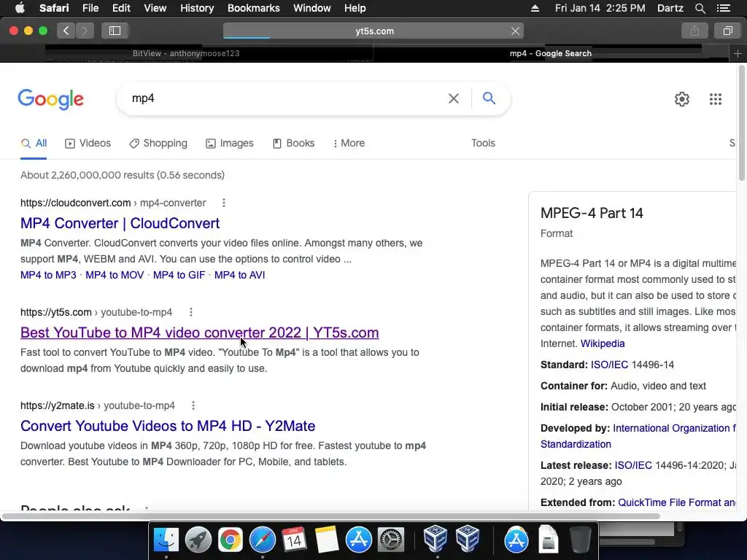
Task: Open Best YouTube to MP4 video converter link
Action: 200,332
